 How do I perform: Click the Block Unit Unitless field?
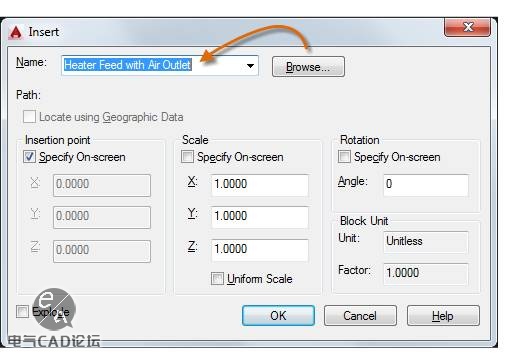(426, 242)
